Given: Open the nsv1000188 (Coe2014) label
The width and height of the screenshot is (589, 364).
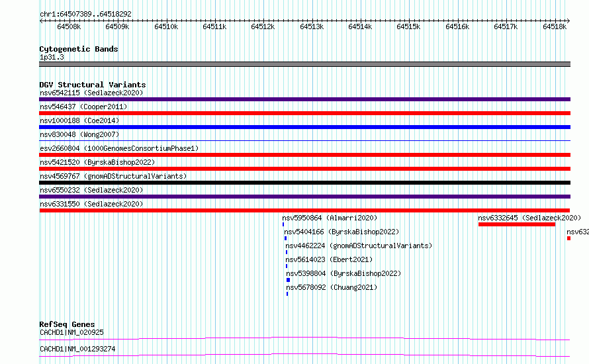Looking at the screenshot, I should pyautogui.click(x=79, y=120).
